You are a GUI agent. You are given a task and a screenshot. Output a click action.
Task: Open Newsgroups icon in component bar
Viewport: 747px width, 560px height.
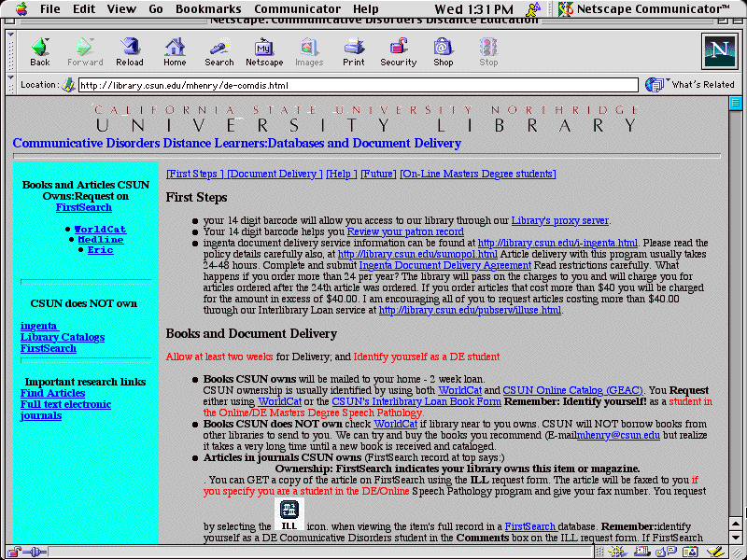pos(666,553)
